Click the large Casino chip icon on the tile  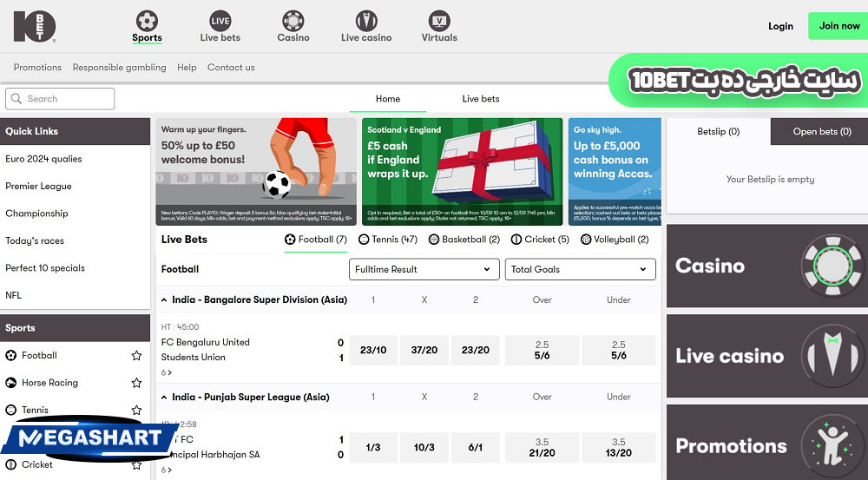pyautogui.click(x=832, y=266)
